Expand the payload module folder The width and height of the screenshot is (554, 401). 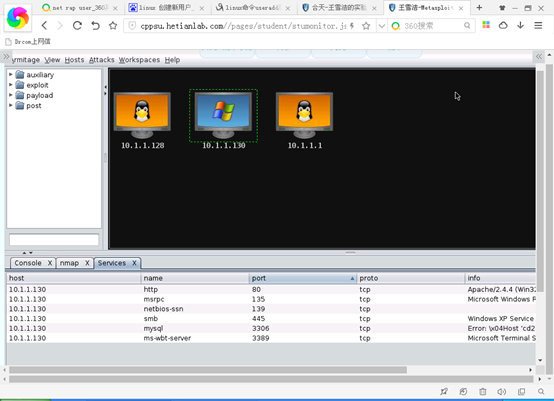[11, 95]
